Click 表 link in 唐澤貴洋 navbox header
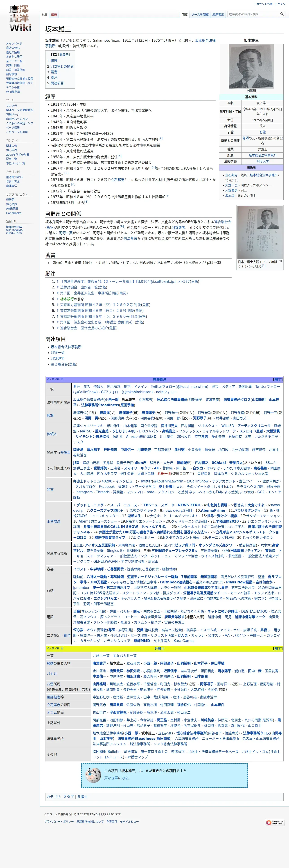289x868 pixels. pos(48,379)
